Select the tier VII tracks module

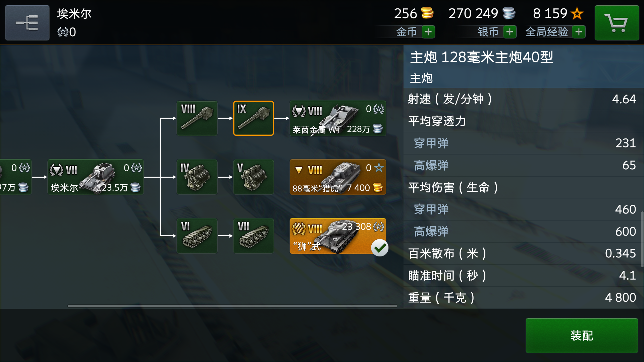[253, 236]
